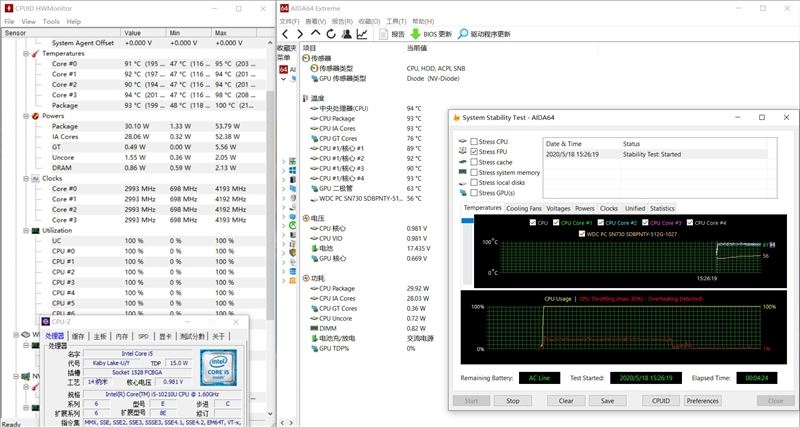Switch to the Statistics tab

coord(662,208)
